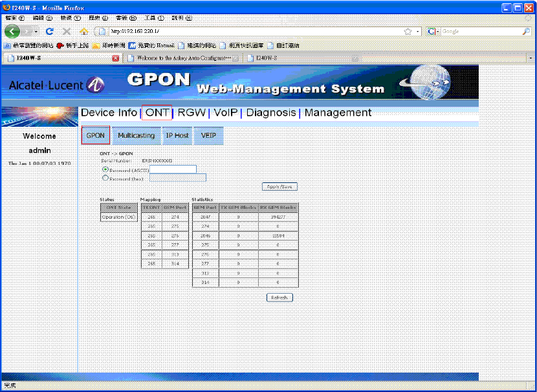537x392 pixels.
Task: Close the active I240W-S tab with red X
Action: [116, 58]
